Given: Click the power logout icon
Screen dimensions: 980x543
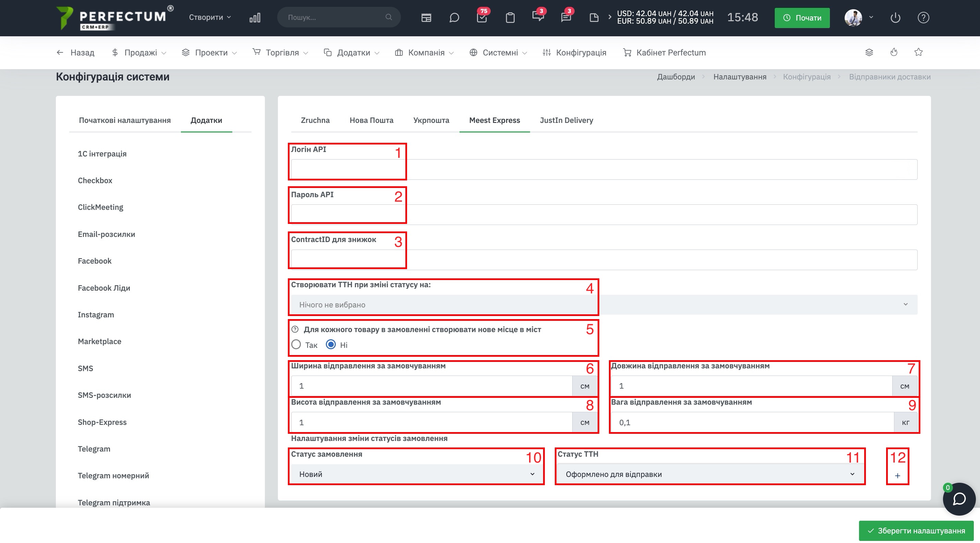Looking at the screenshot, I should point(895,17).
